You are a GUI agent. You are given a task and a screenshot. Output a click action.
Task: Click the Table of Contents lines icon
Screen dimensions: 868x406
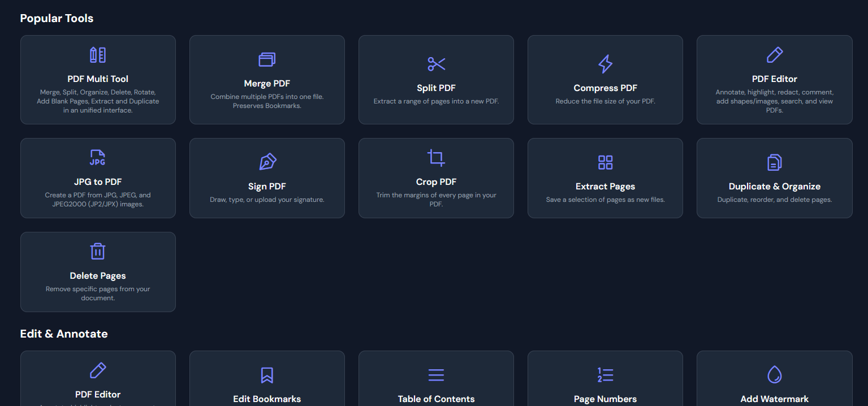[436, 375]
